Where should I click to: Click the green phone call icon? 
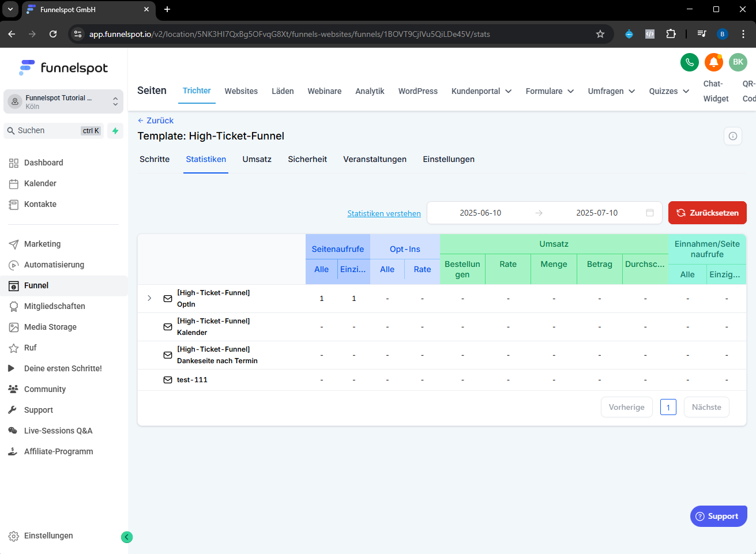pyautogui.click(x=689, y=62)
